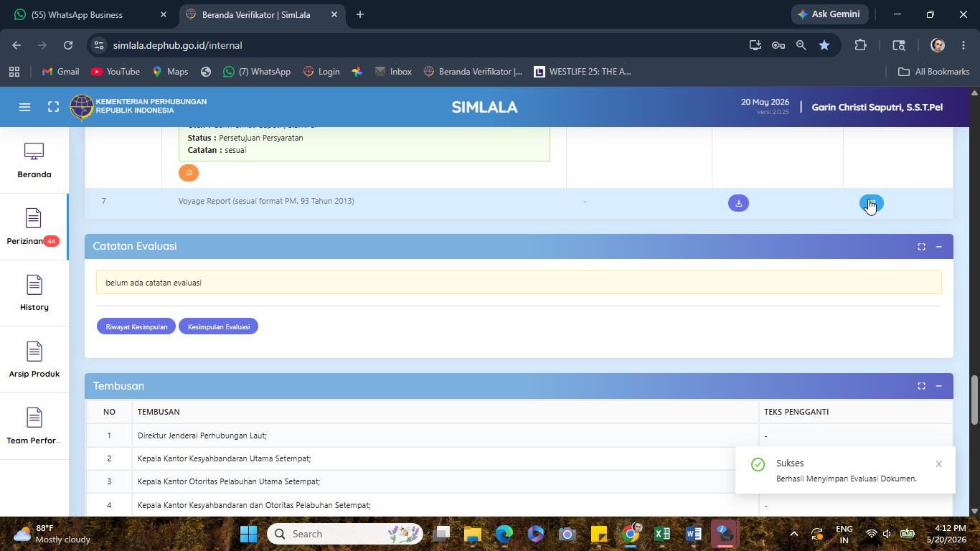Open File Explorer from the taskbar
This screenshot has width=980, height=551.
[x=473, y=534]
